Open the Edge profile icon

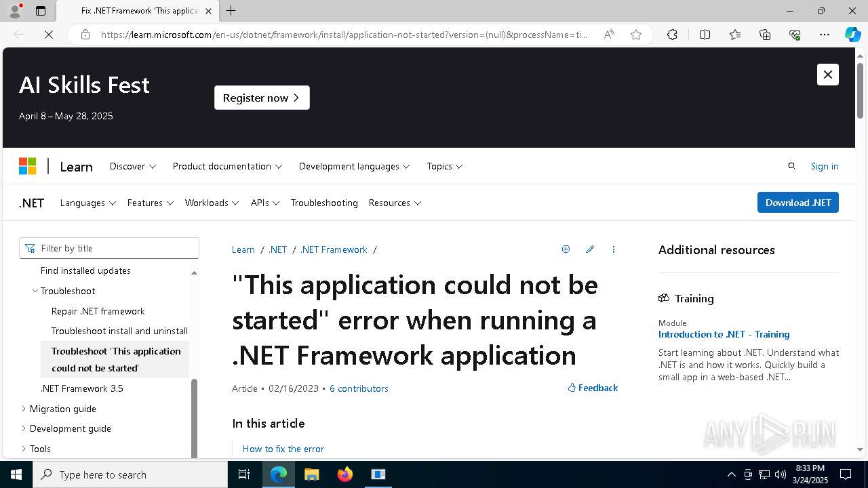15,11
